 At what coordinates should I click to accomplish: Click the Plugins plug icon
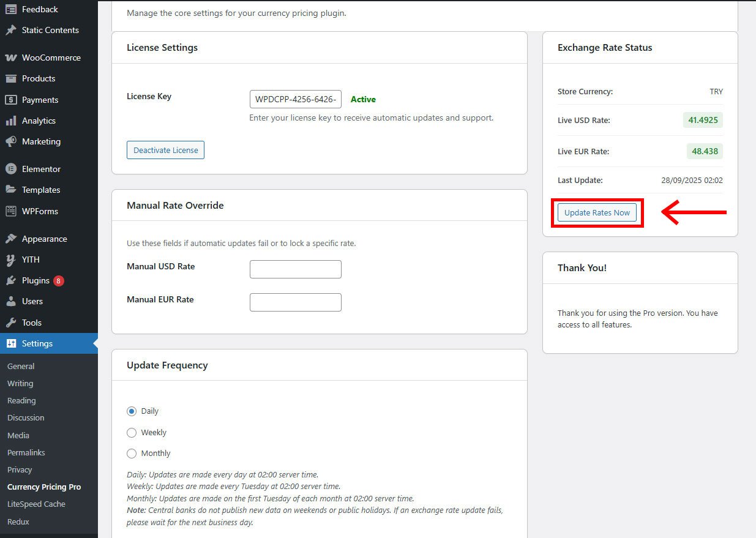tap(11, 280)
